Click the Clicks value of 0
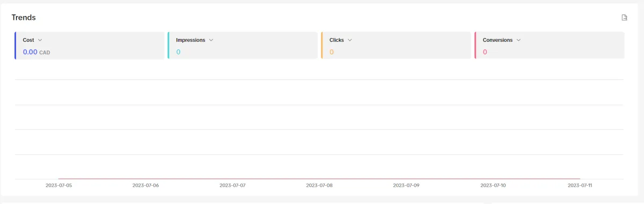Viewport: 644px width, 204px height. tap(332, 52)
